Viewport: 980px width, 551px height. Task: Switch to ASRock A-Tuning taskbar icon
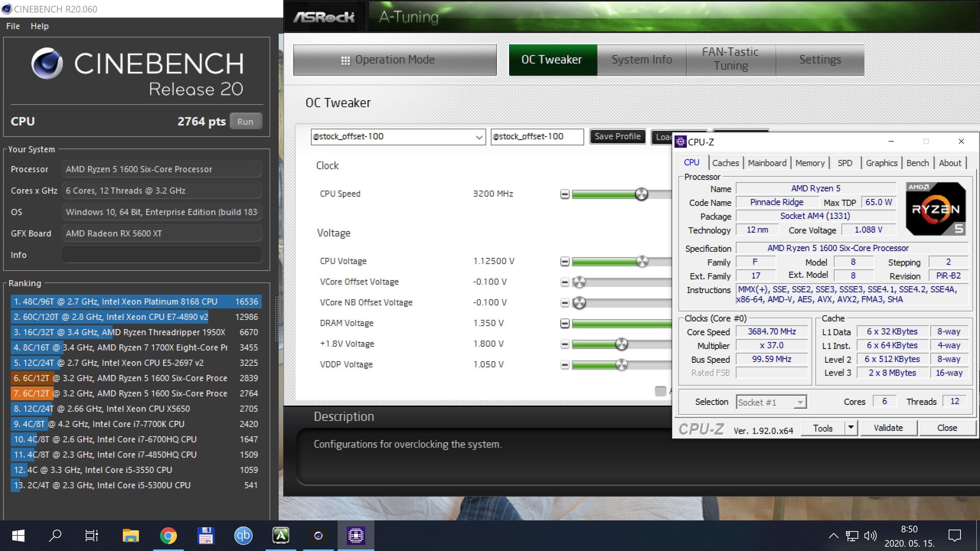click(281, 536)
